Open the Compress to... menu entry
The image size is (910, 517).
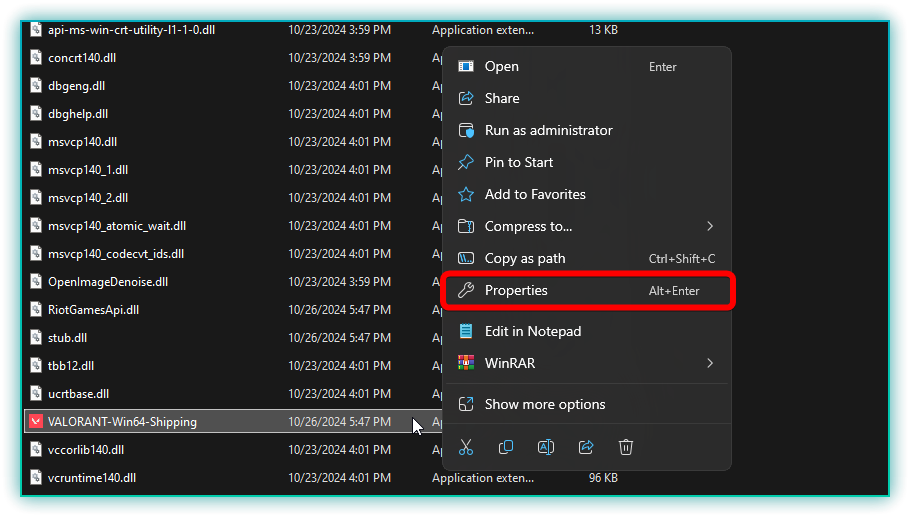pyautogui.click(x=586, y=226)
